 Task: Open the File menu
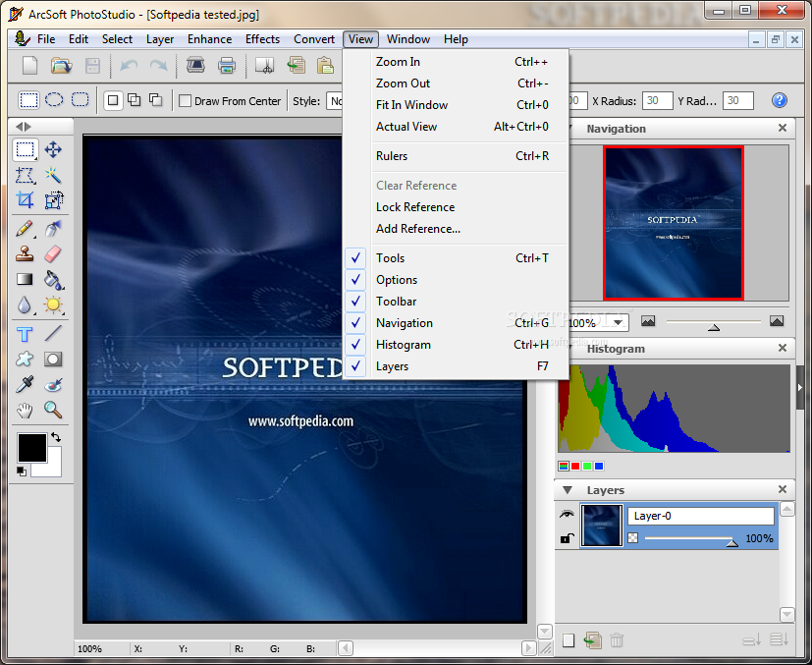pyautogui.click(x=46, y=39)
